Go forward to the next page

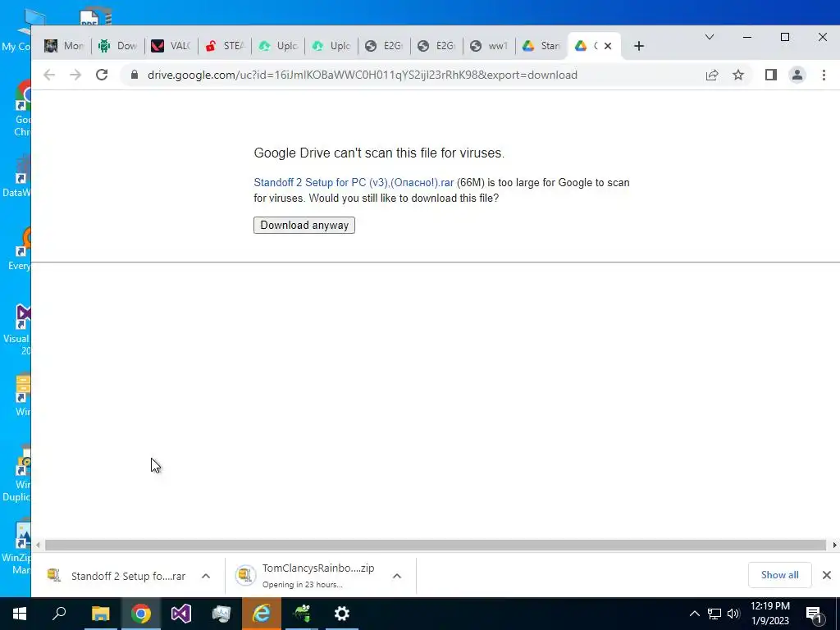click(75, 75)
